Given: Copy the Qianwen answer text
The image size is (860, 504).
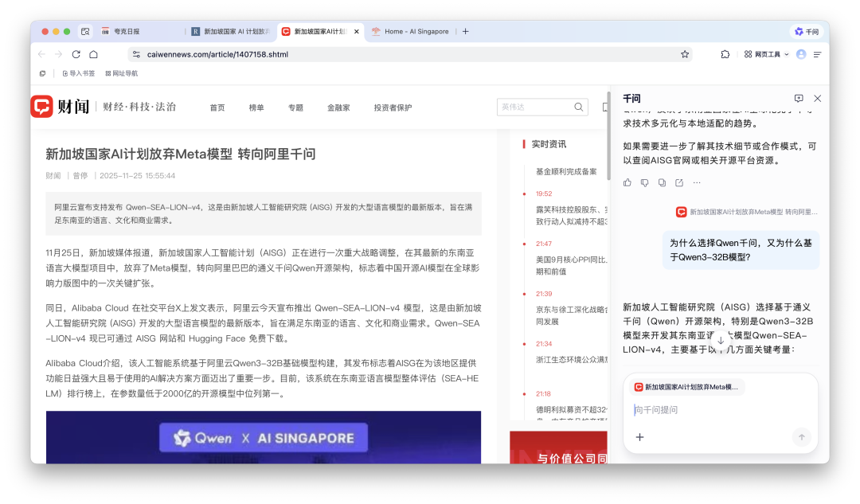Looking at the screenshot, I should tap(663, 182).
